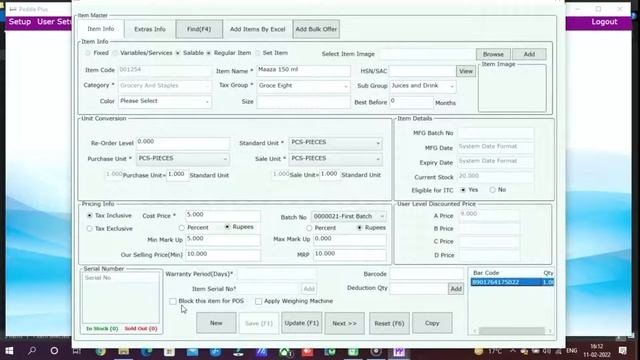Image resolution: width=640 pixels, height=360 pixels.
Task: Select the Set Item radio option
Action: pos(258,53)
